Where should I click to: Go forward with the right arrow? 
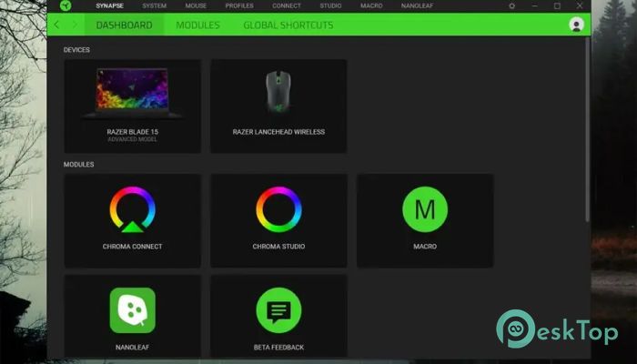(75, 25)
